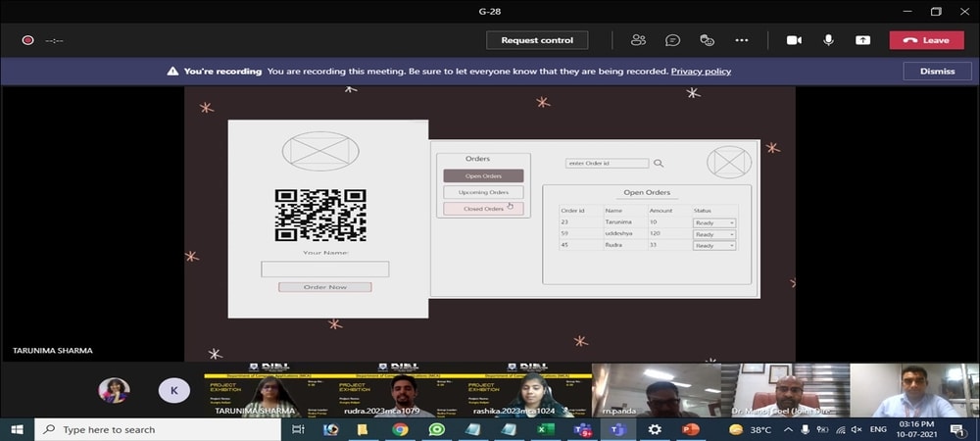Open the meeting chat

tap(672, 40)
